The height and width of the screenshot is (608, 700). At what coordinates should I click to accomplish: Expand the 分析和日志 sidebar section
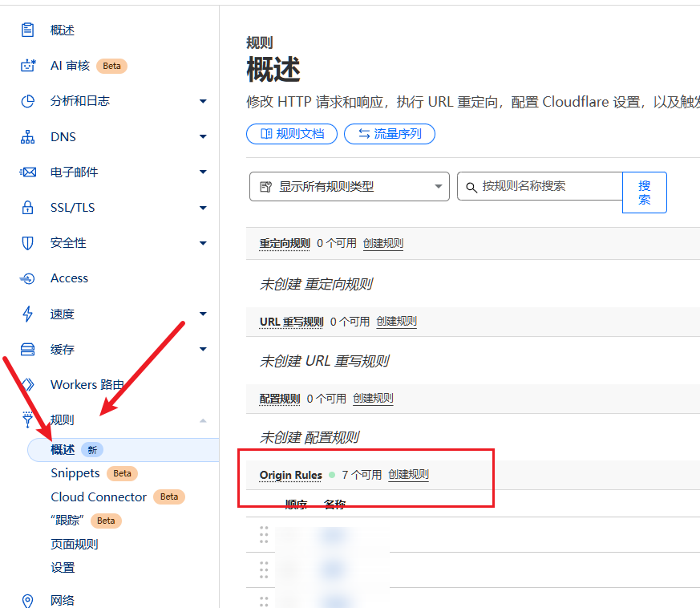(x=203, y=101)
